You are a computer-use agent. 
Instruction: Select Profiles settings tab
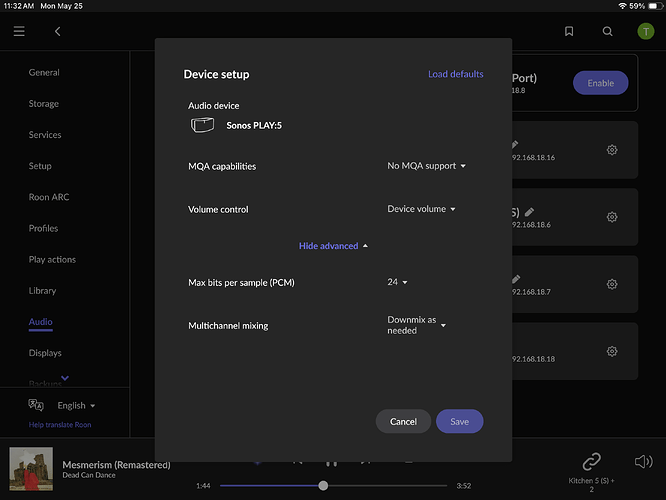tap(43, 228)
